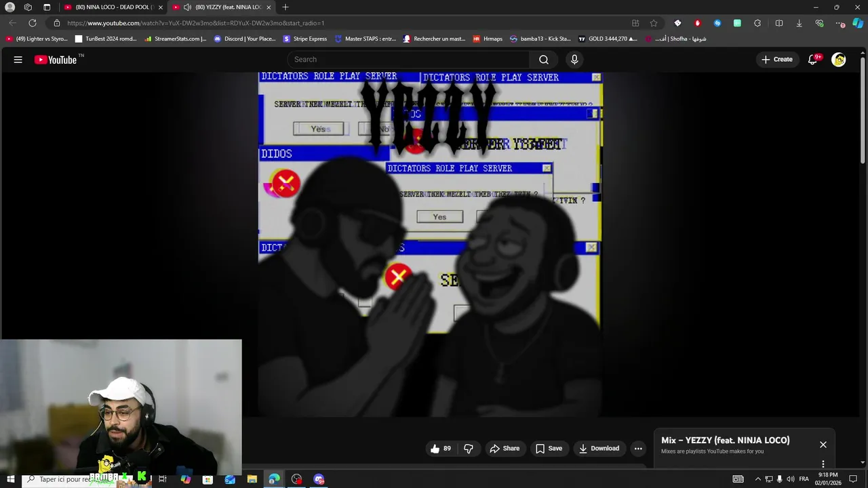Image resolution: width=868 pixels, height=488 pixels.
Task: Focus the YouTube search field
Action: coord(409,60)
